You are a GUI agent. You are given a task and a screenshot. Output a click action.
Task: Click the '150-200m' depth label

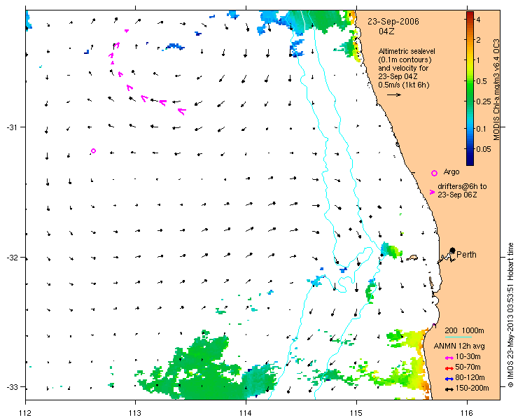pos(472,388)
